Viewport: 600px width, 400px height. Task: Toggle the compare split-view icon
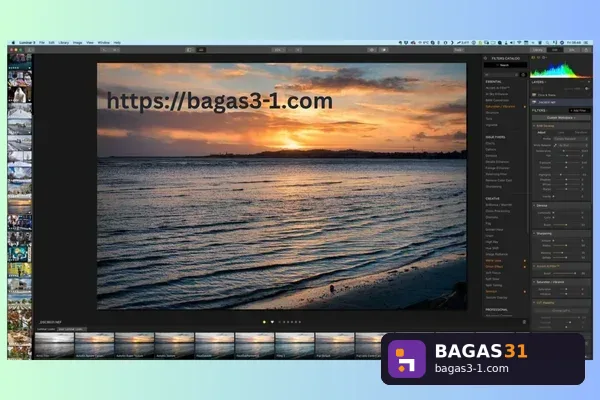(x=189, y=50)
